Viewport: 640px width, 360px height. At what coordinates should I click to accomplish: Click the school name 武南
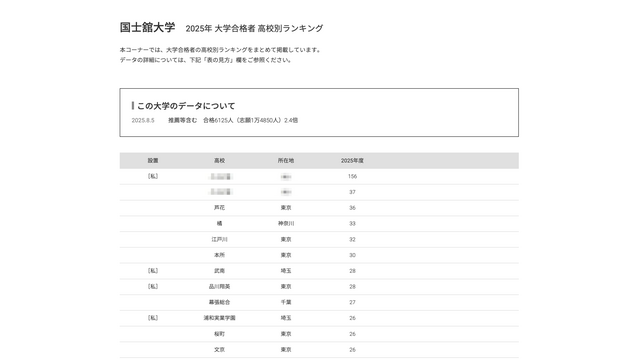220,271
